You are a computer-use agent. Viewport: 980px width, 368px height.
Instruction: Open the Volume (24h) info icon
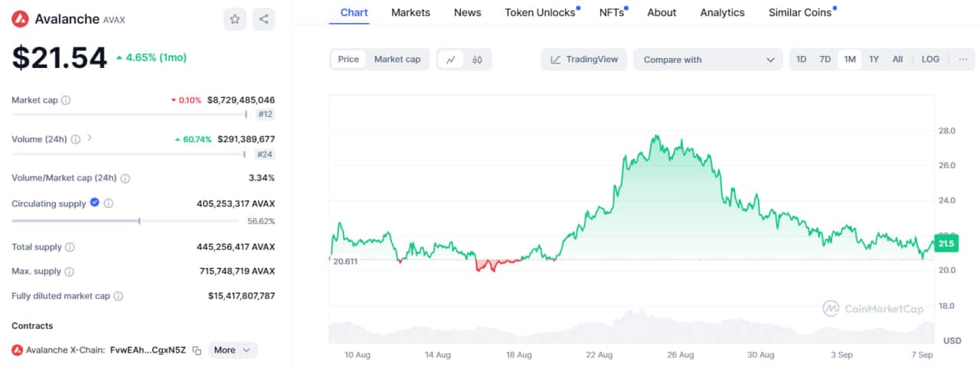point(75,139)
